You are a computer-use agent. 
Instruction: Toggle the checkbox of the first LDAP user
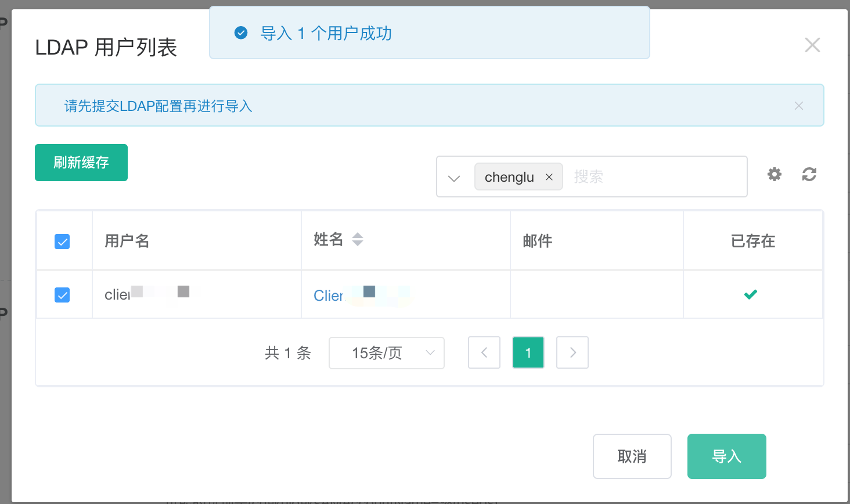[x=62, y=295]
